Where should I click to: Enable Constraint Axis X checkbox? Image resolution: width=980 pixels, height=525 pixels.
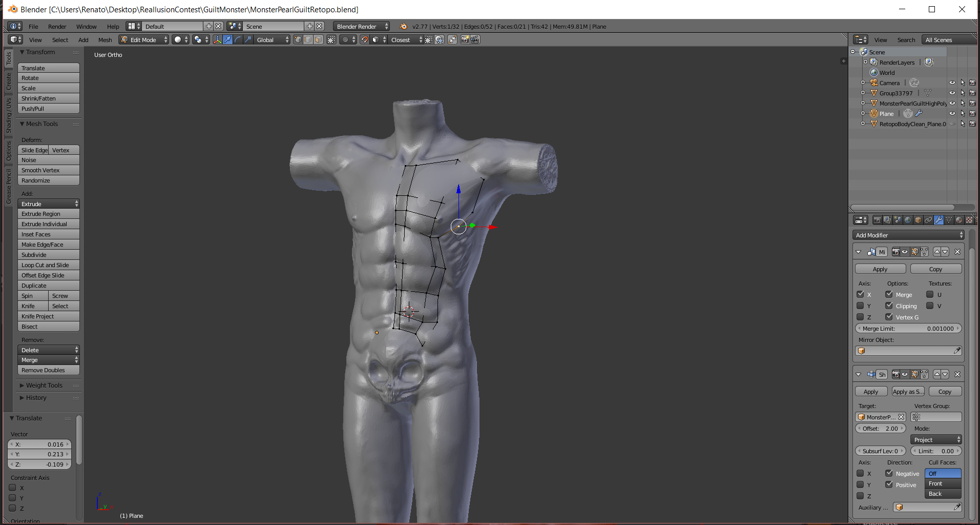[12, 488]
